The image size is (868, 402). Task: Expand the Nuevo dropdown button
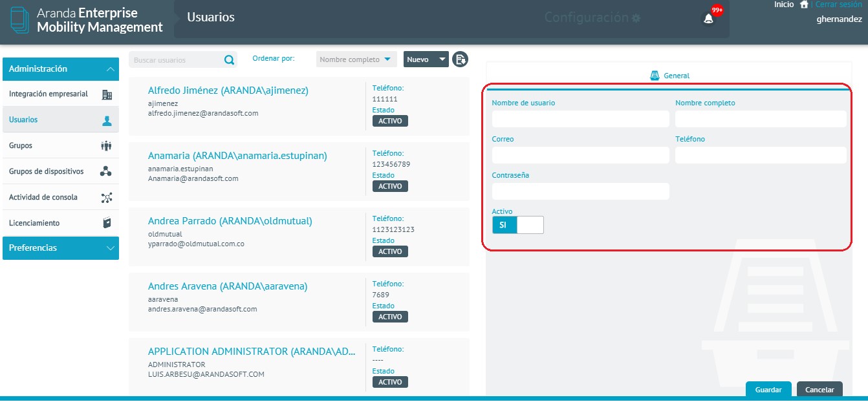(x=426, y=59)
